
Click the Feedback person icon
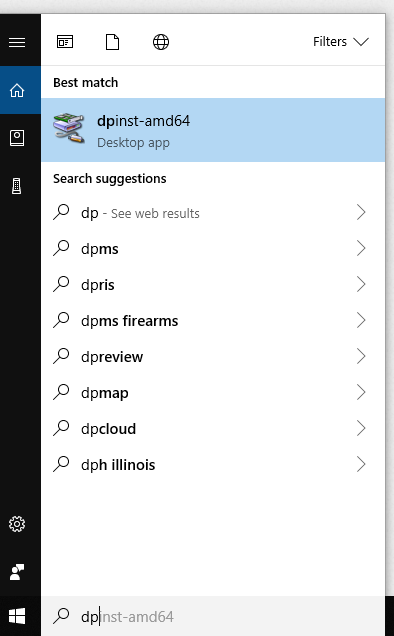17,572
